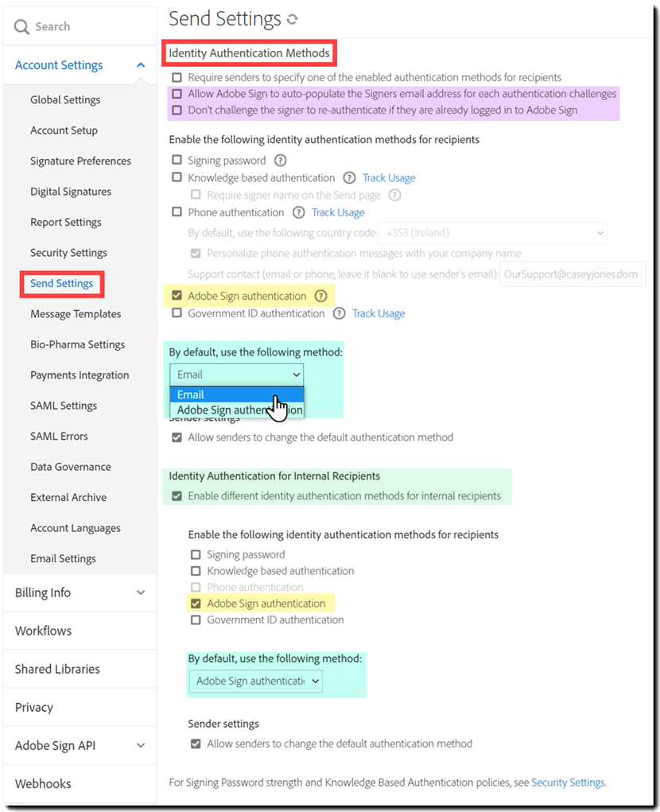Click Track Usage link for Phone authentication
The width and height of the screenshot is (660, 812).
pyautogui.click(x=338, y=213)
